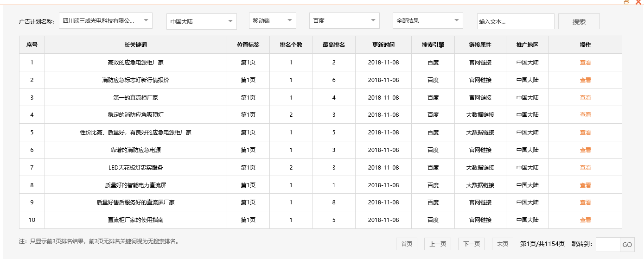Click the 更新时间 column header
This screenshot has height=259, width=644.
(x=383, y=45)
